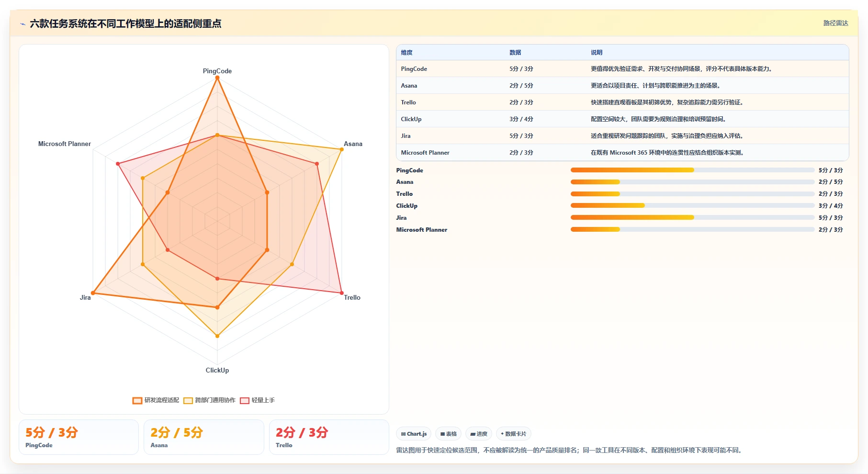The image size is (868, 474).
Task: Click the red 轻量上手 point on the Trello axis
Action: pos(341,293)
